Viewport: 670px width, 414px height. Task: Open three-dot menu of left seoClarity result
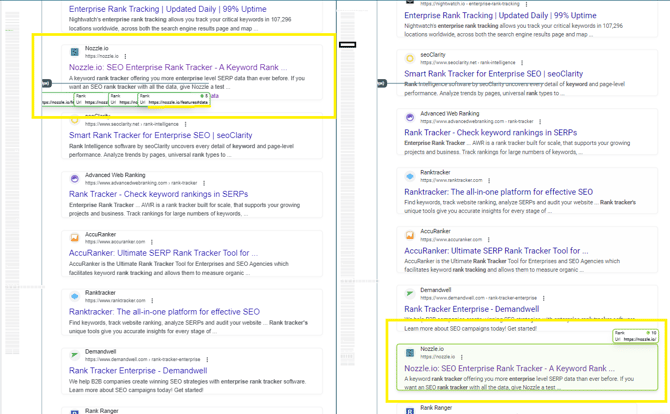tap(185, 124)
